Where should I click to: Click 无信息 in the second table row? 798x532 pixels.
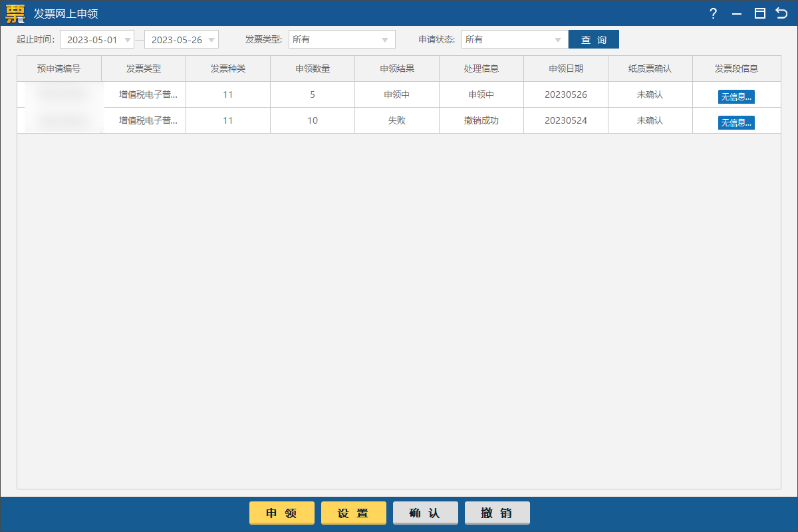[736, 122]
